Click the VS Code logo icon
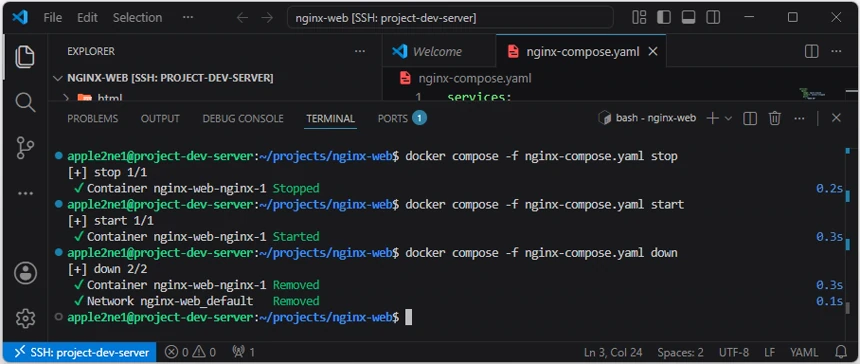The image size is (860, 364). point(20,18)
